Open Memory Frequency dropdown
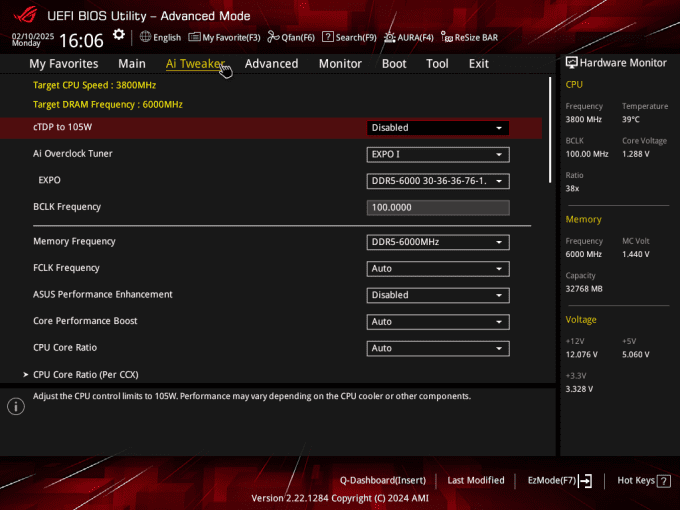The width and height of the screenshot is (680, 510). (x=438, y=242)
